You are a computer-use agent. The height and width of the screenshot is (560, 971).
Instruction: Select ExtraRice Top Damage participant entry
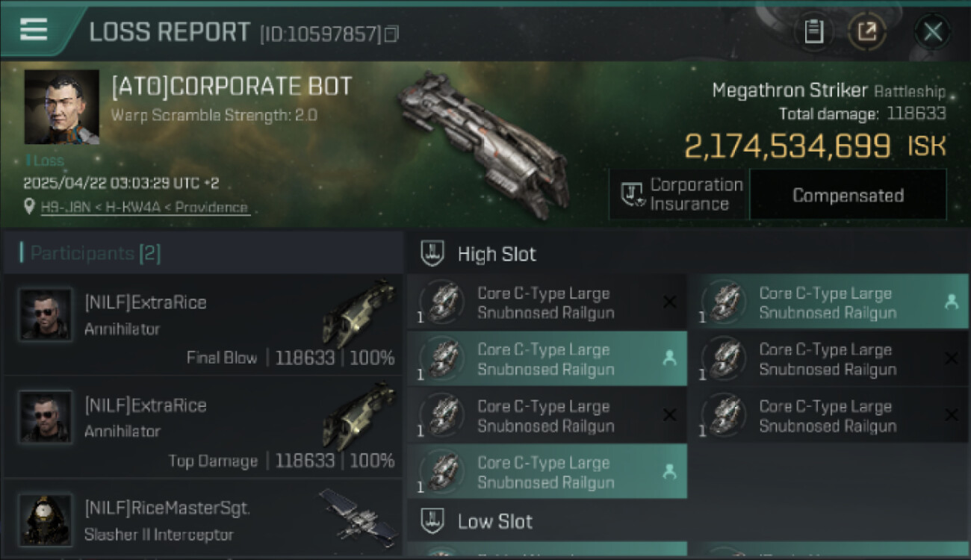click(x=203, y=427)
